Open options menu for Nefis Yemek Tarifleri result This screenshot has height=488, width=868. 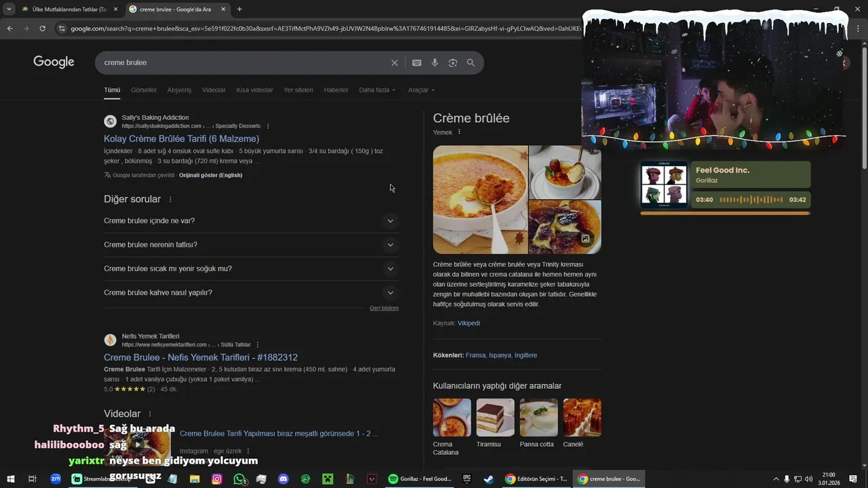coord(258,345)
